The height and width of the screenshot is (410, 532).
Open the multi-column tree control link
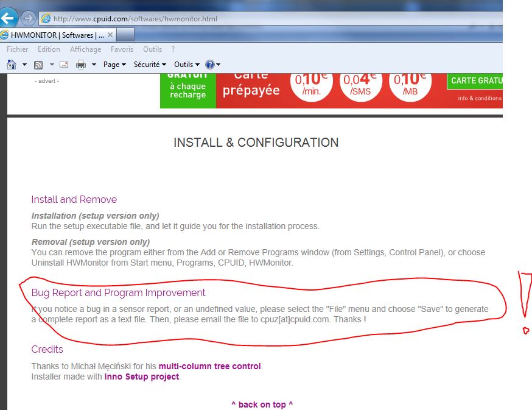(209, 366)
